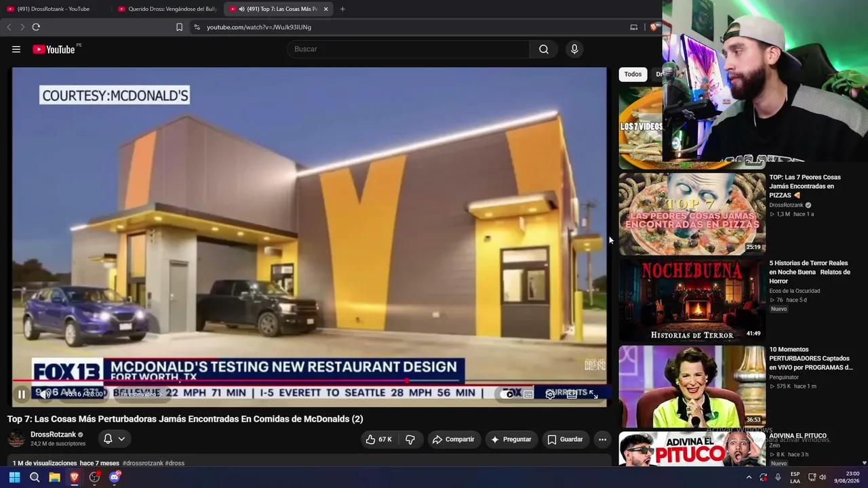The height and width of the screenshot is (488, 868).
Task: Open a new browser tab
Action: (342, 9)
